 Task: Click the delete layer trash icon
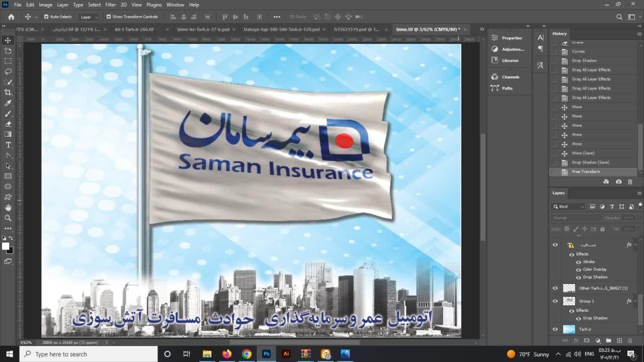pos(631,340)
